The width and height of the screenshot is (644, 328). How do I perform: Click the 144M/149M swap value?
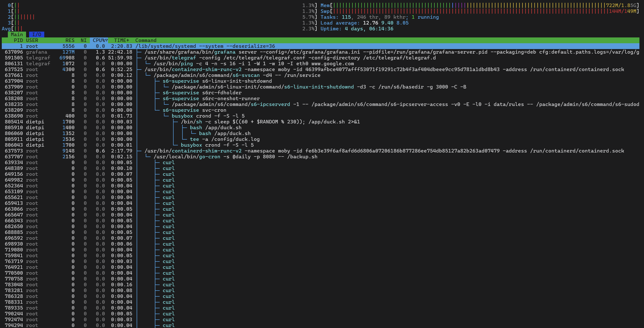pyautogui.click(x=622, y=11)
